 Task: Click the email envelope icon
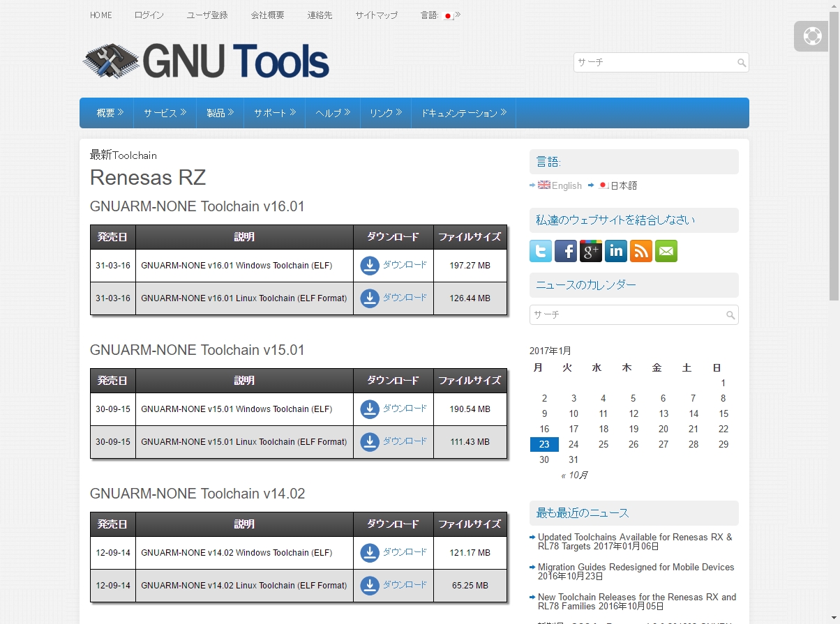666,251
